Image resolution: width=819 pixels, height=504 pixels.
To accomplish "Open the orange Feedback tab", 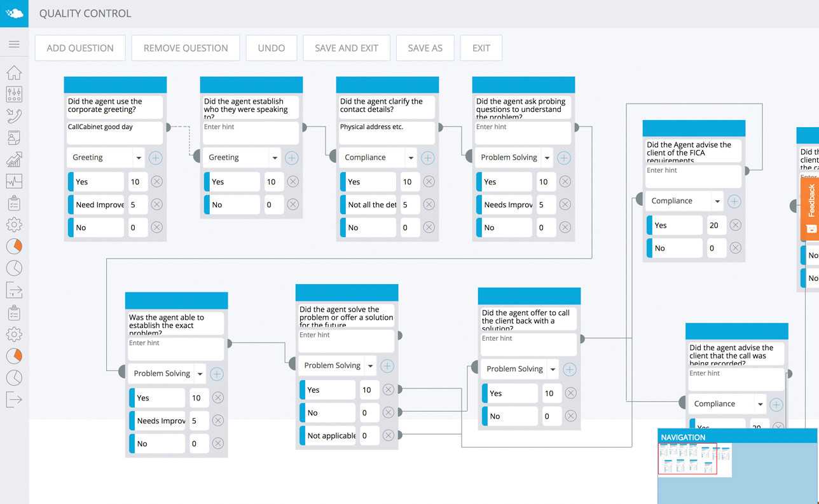I will pyautogui.click(x=809, y=209).
